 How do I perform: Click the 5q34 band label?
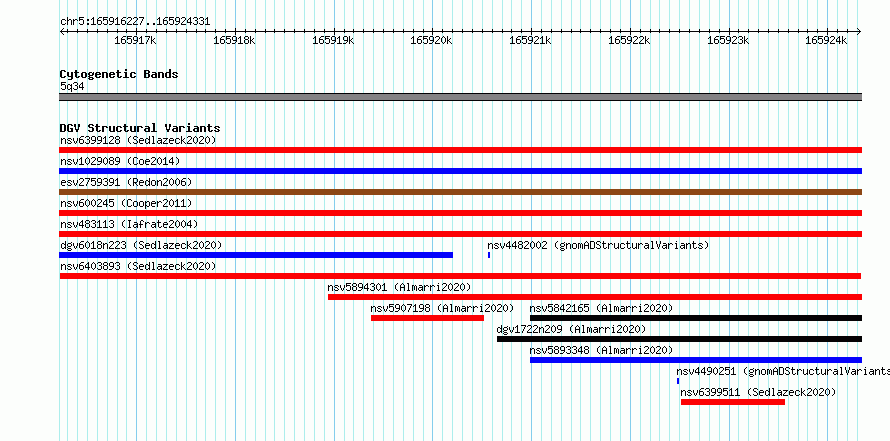72,86
